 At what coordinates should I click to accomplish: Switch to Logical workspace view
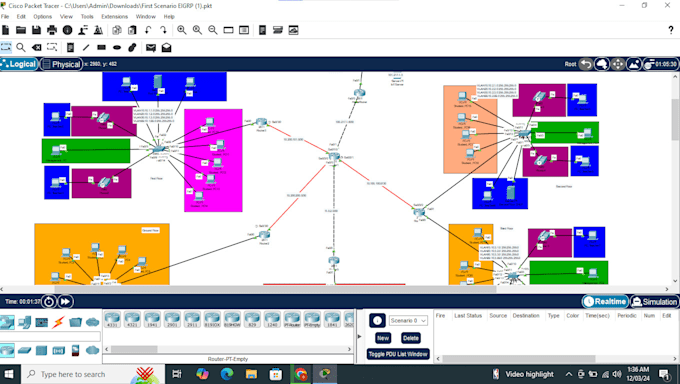pyautogui.click(x=19, y=64)
